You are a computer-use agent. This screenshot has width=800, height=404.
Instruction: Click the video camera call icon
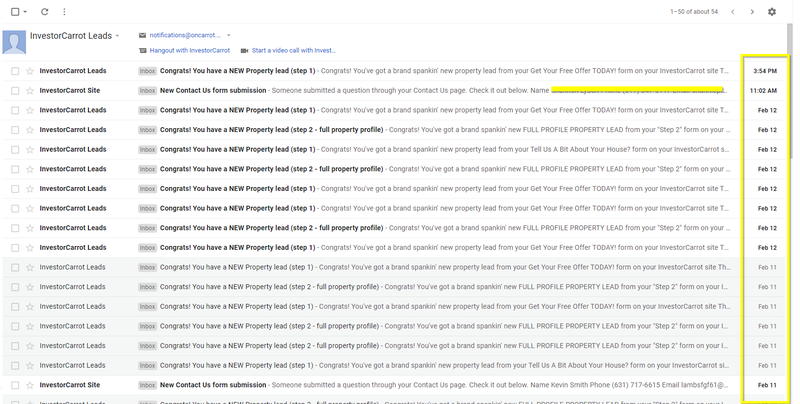[244, 50]
